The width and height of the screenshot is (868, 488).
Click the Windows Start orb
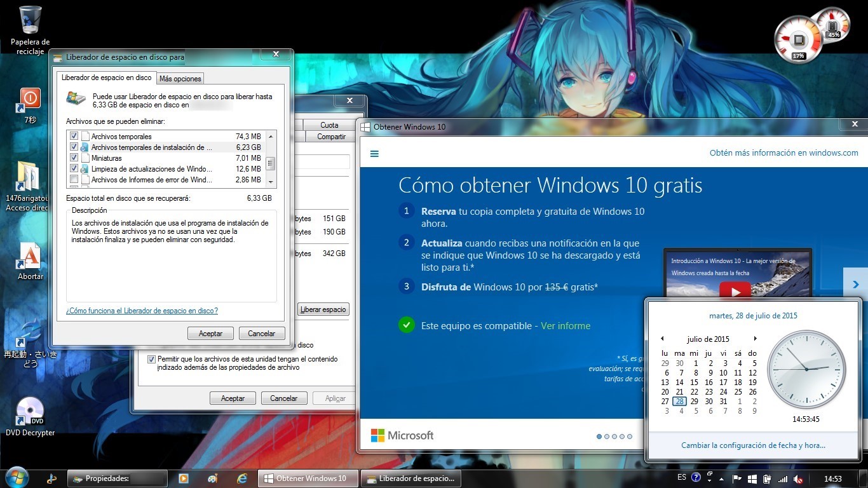coord(17,478)
